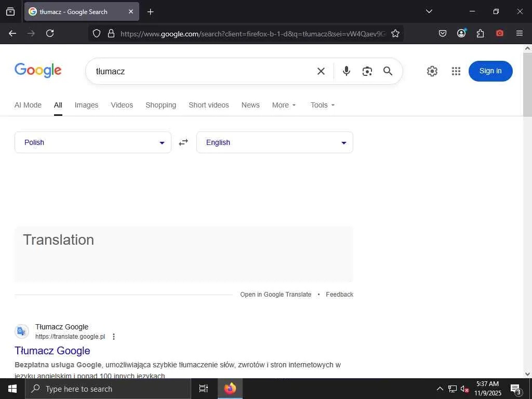532x399 pixels.
Task: Click the Google logo
Action: (x=38, y=71)
